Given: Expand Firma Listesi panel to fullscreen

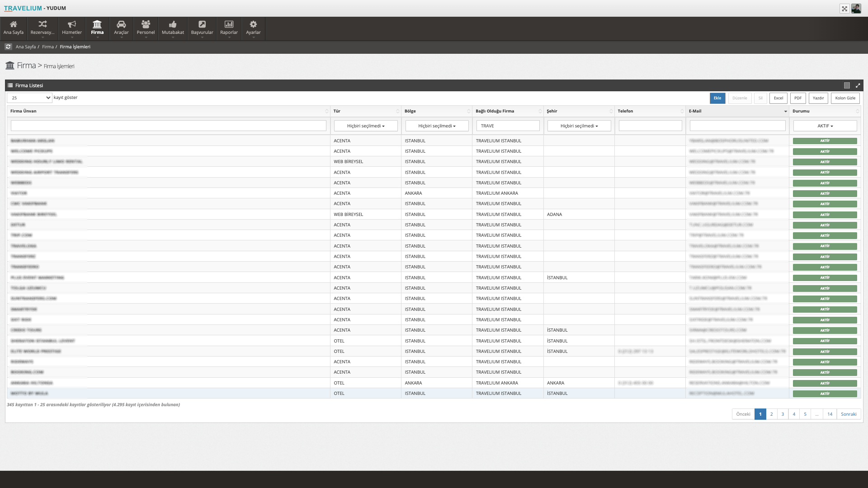Looking at the screenshot, I should [858, 85].
